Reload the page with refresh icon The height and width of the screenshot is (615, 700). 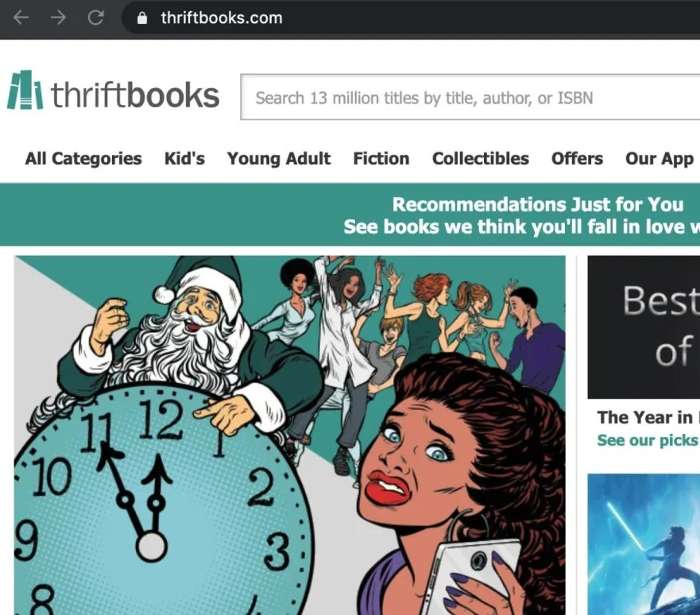[x=95, y=17]
